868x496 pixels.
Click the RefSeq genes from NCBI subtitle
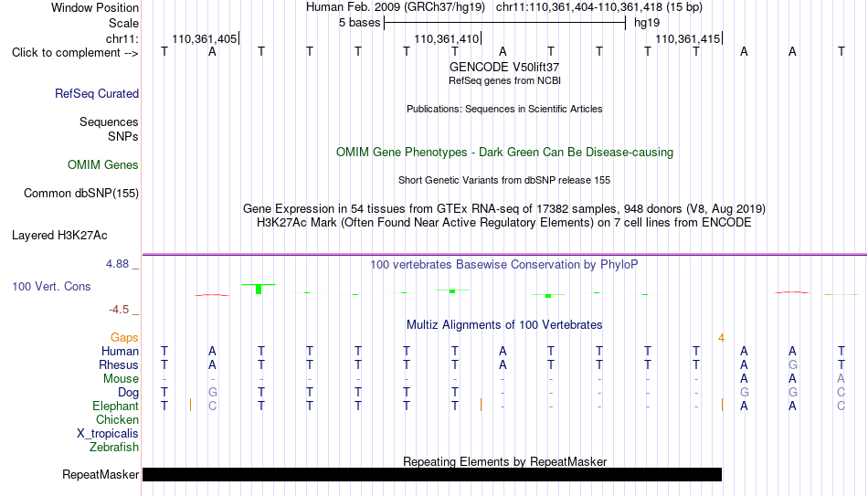click(x=505, y=80)
